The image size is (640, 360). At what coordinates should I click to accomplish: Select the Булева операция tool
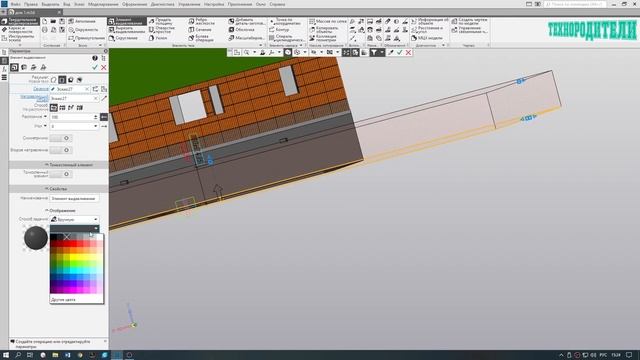pos(201,38)
